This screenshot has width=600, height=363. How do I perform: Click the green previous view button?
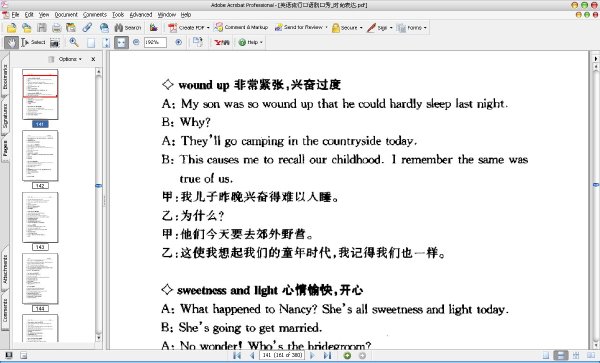coord(347,356)
